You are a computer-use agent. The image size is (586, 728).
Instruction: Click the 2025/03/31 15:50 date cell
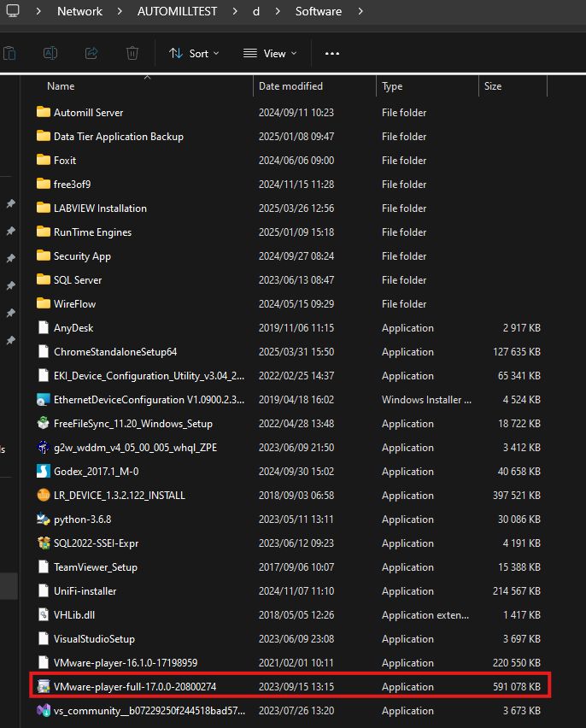[296, 352]
